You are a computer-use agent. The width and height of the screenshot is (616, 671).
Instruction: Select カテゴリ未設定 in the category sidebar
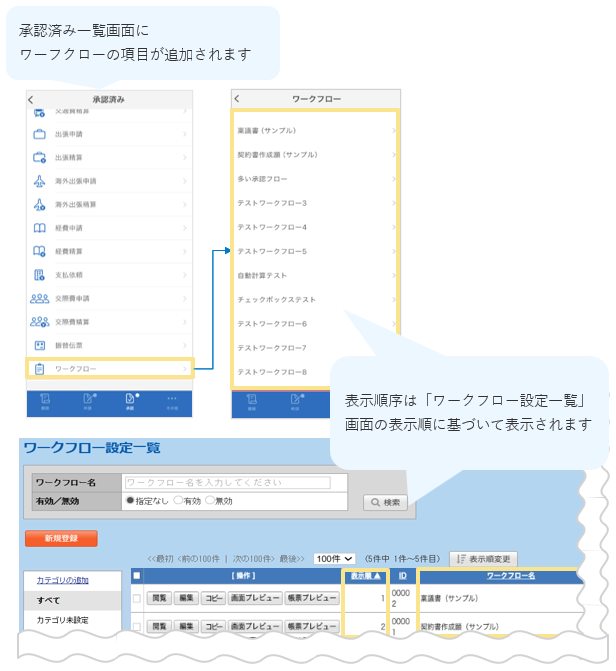coord(62,620)
